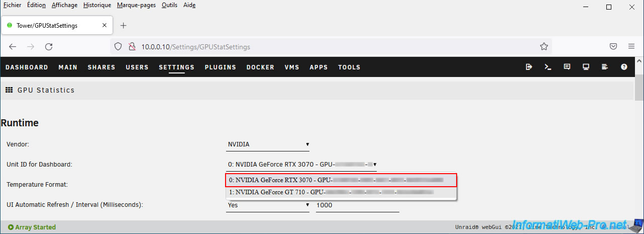Reload the current page
This screenshot has height=234, width=644.
coord(49,46)
